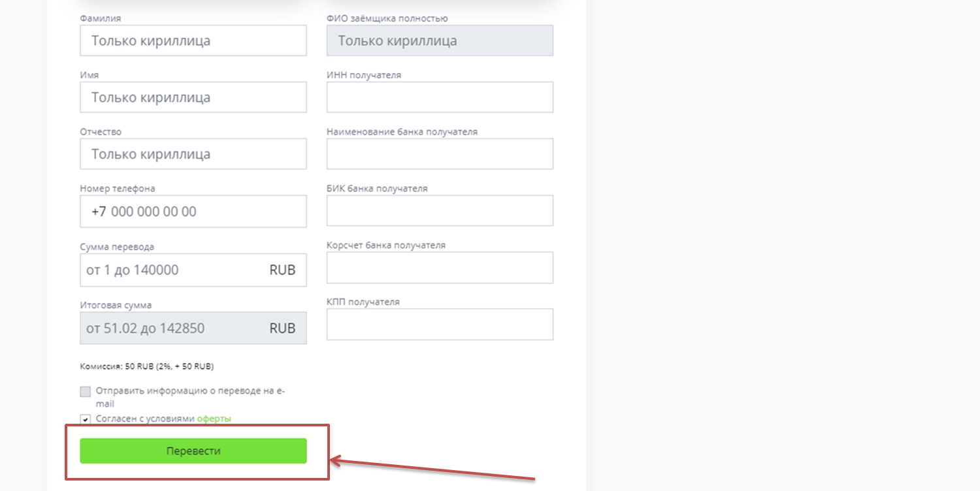Click the greyed Итоговая сумма field
This screenshot has height=491, width=980.
coord(193,328)
